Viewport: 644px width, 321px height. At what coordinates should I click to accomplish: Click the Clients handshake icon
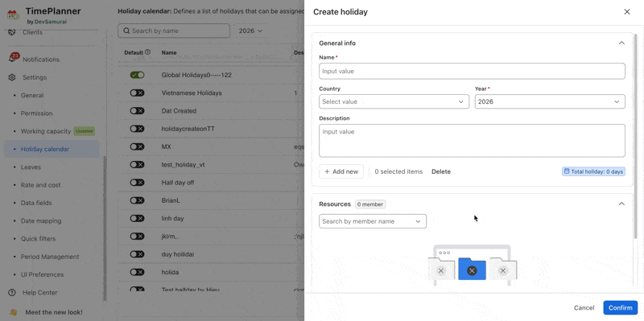(12, 32)
